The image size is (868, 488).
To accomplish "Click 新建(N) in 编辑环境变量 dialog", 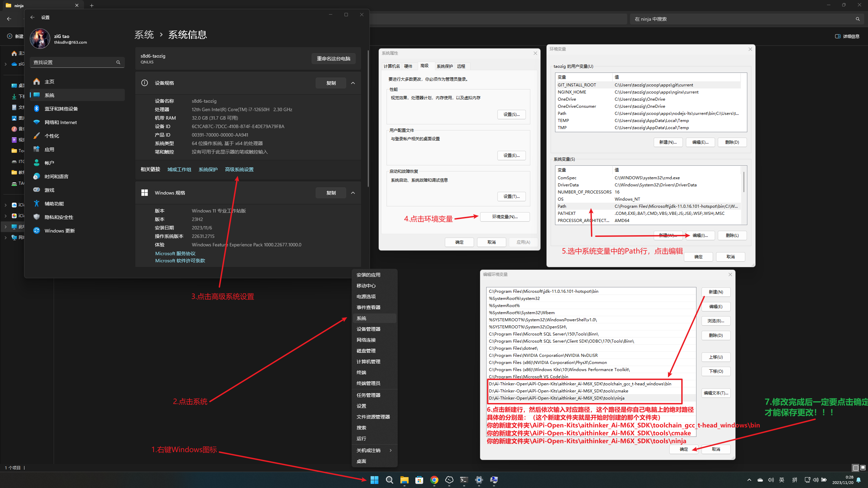I will click(x=716, y=292).
